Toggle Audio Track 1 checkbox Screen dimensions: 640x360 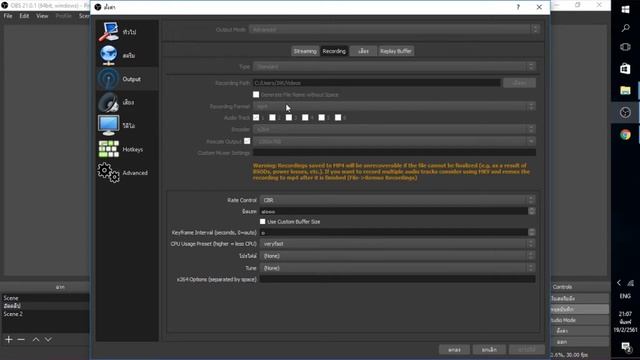coord(256,118)
